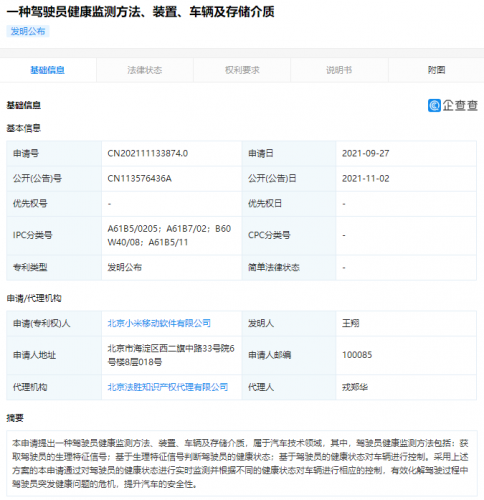Click the IPC classification codes cell
The width and height of the screenshot is (484, 500).
point(171,235)
